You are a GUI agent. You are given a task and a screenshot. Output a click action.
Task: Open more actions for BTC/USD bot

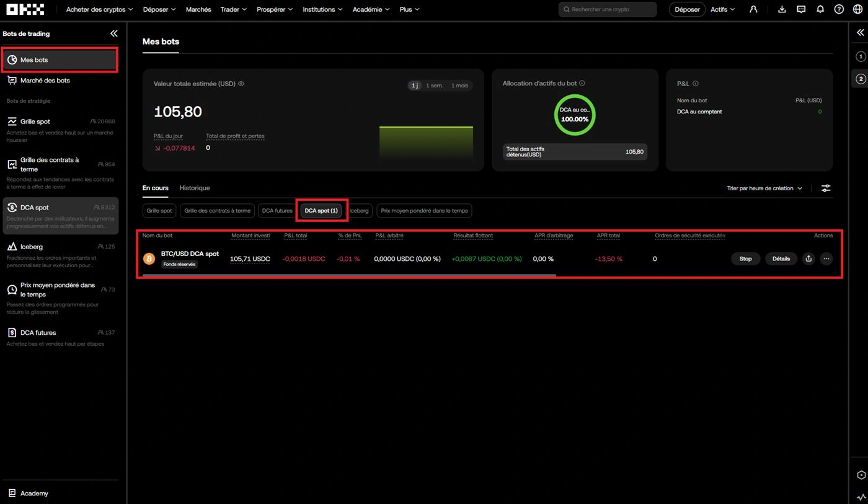(826, 259)
